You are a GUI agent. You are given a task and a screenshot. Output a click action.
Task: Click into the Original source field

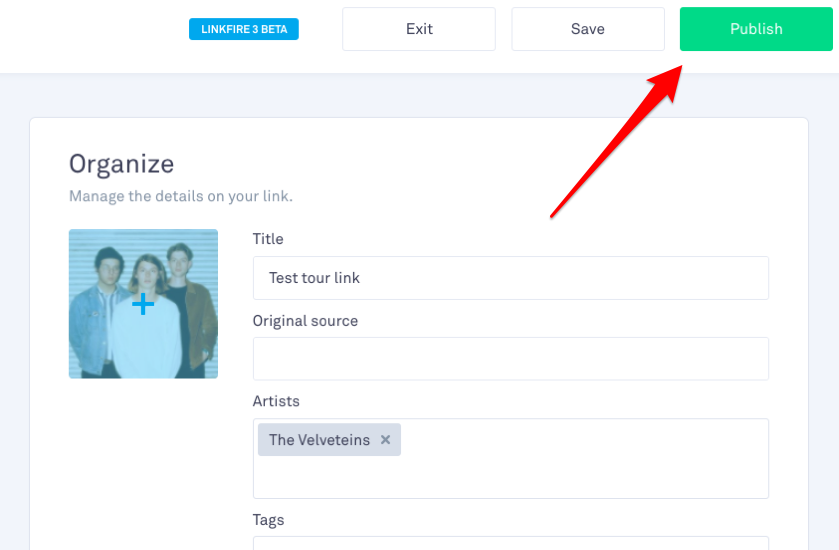click(510, 358)
